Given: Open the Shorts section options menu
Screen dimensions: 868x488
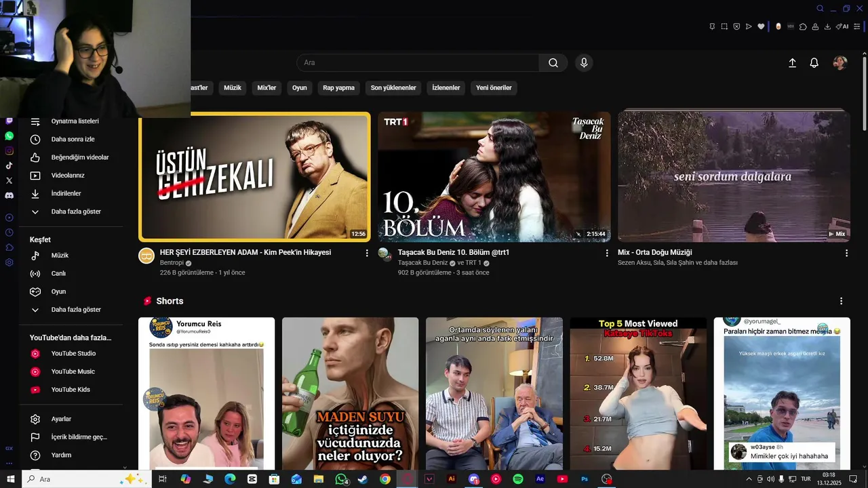Looking at the screenshot, I should point(842,301).
